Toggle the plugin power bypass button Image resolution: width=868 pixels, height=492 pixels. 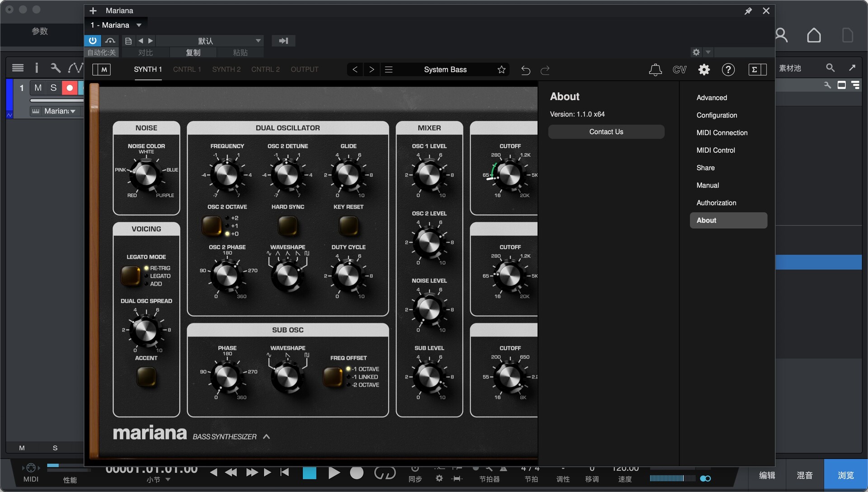point(93,41)
